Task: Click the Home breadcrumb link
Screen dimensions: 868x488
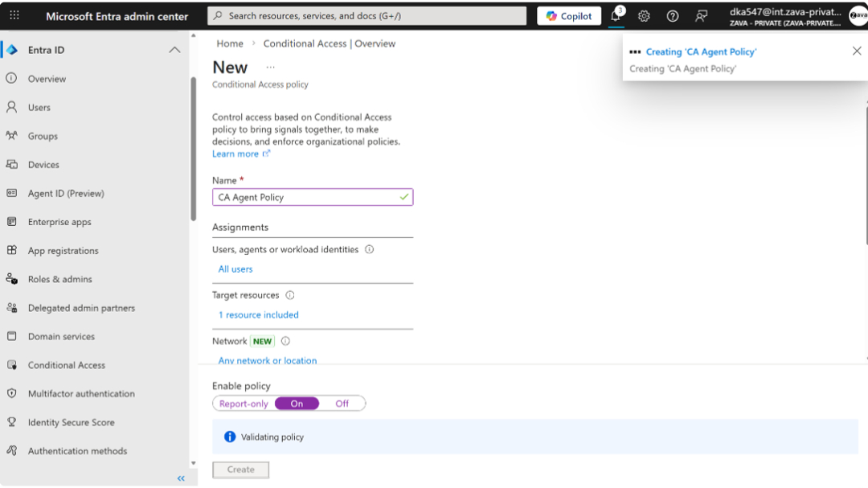Action: click(x=230, y=43)
